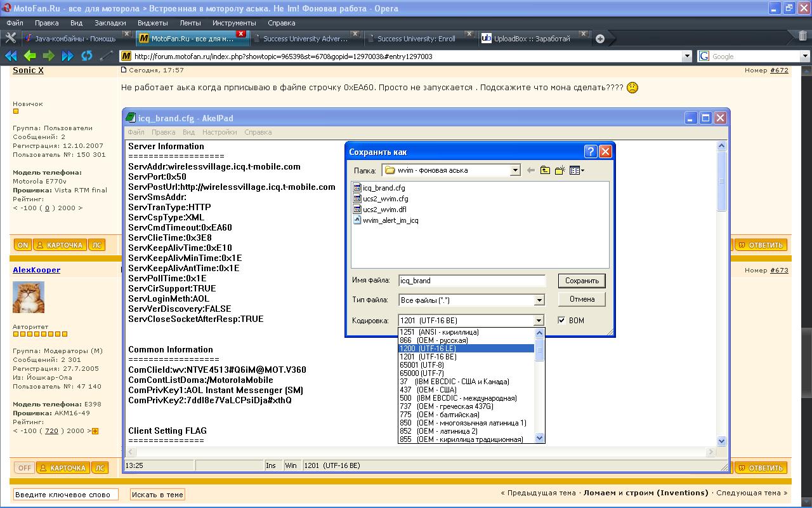Click the Google icon in the search box
The width and height of the screenshot is (812, 508).
pos(704,56)
